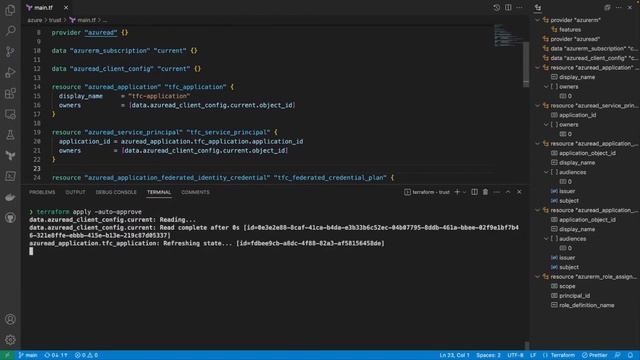Open the Source Control view

[x=10, y=51]
